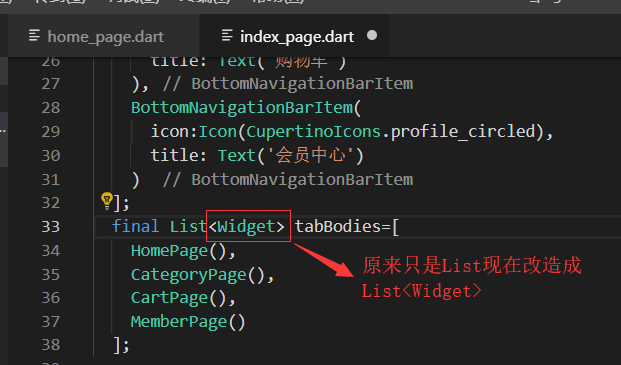Click 'BottomNavigationBarItem(' on line 28
This screenshot has height=365, width=621.
pos(246,108)
